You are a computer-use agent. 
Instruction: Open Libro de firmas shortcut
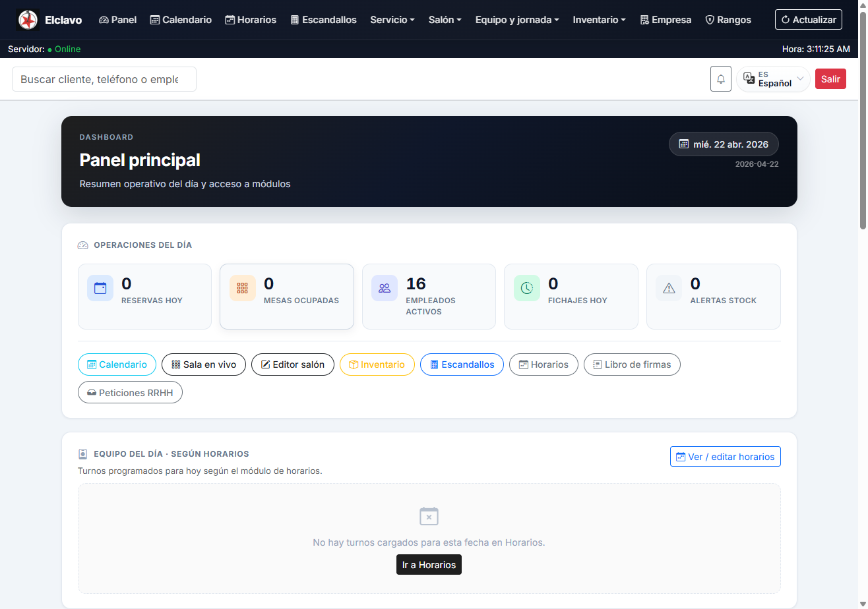[632, 364]
